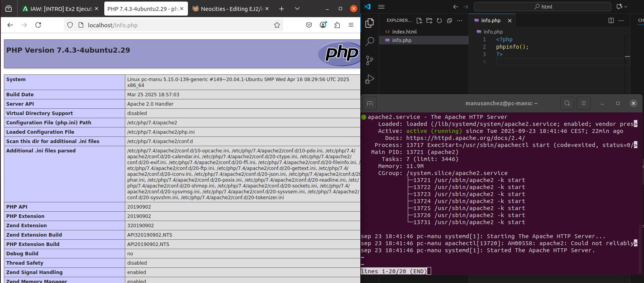Image resolution: width=644 pixels, height=283 pixels.
Task: Click New Folder icon in Explorer
Action: click(x=429, y=21)
